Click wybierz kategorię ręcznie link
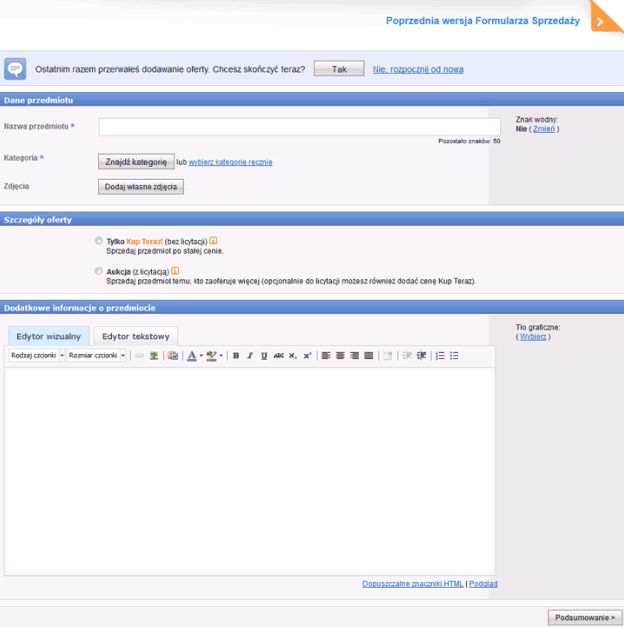Image resolution: width=624 pixels, height=628 pixels. [231, 162]
